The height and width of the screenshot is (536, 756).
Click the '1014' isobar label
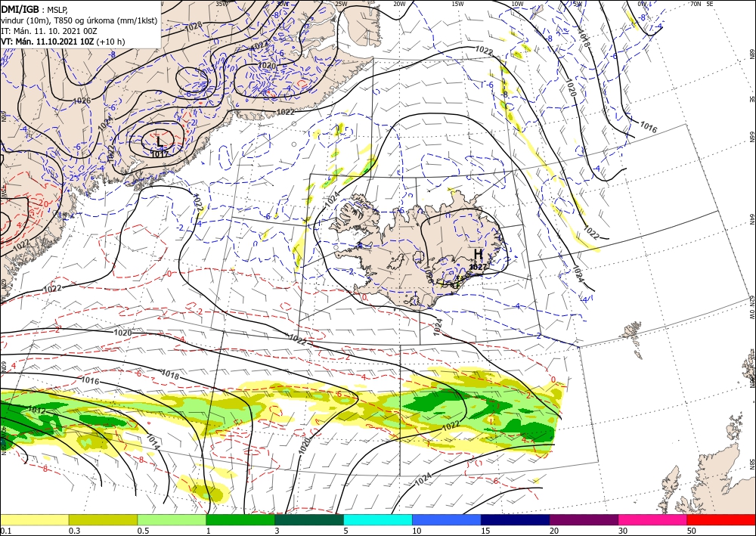153,442
